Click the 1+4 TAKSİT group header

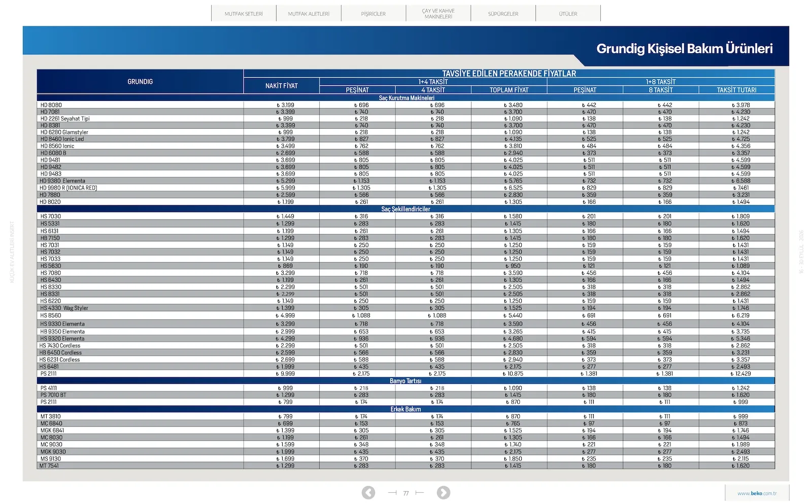[433, 82]
